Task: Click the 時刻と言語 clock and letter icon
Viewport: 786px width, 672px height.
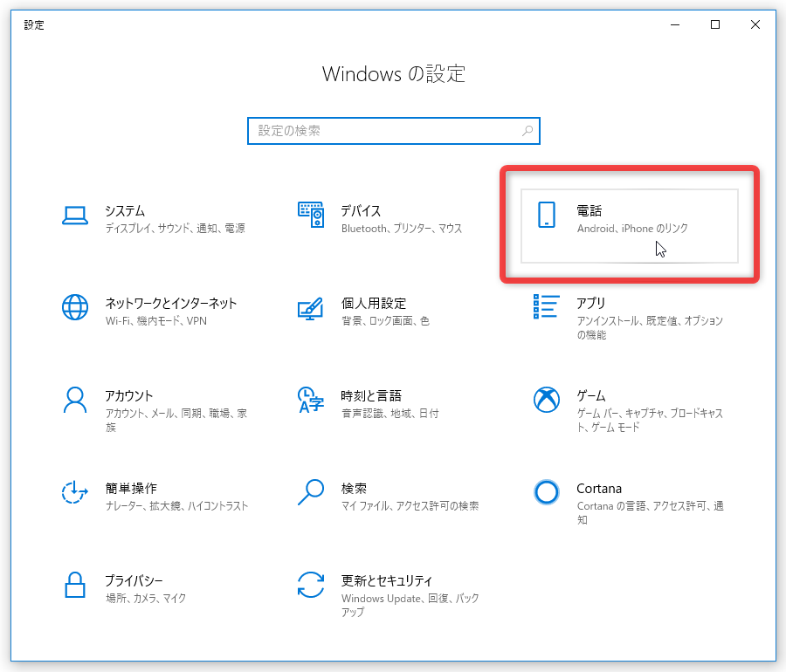Action: coord(311,400)
